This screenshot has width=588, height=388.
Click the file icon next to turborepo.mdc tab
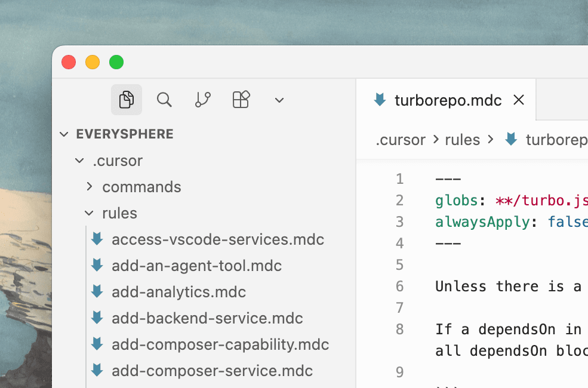[380, 100]
